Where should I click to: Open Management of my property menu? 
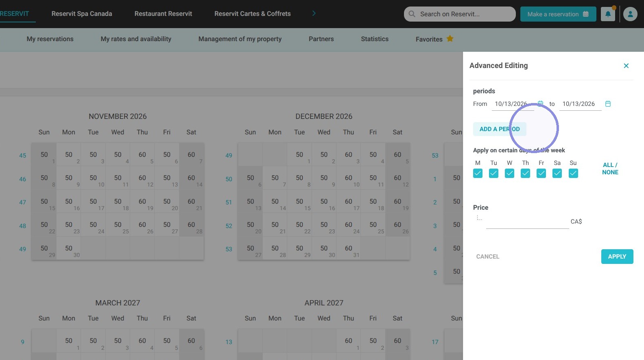240,39
